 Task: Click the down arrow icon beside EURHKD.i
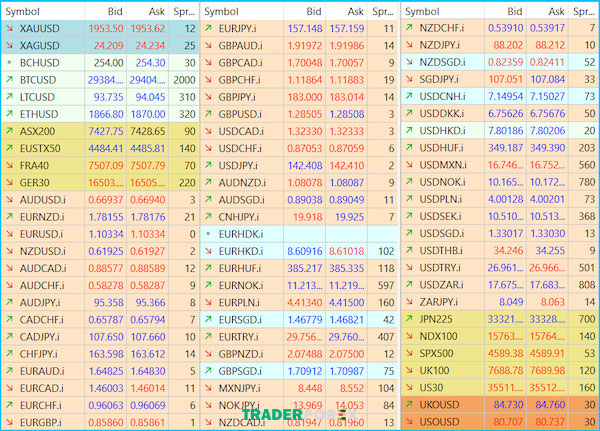coord(208,251)
